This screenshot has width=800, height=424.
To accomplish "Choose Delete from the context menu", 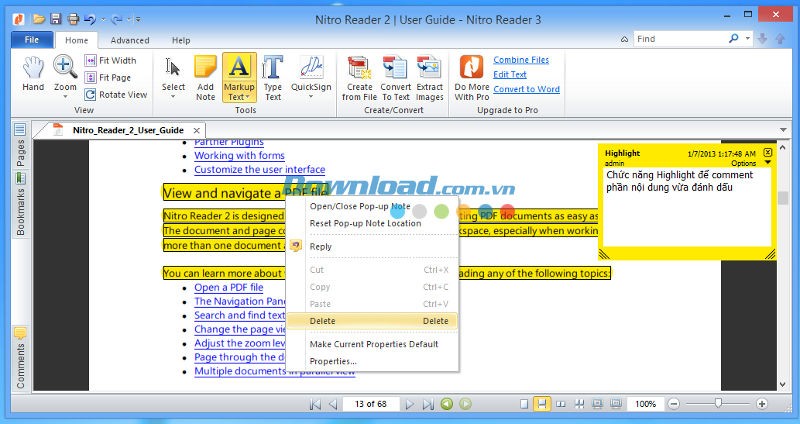I will tap(323, 321).
